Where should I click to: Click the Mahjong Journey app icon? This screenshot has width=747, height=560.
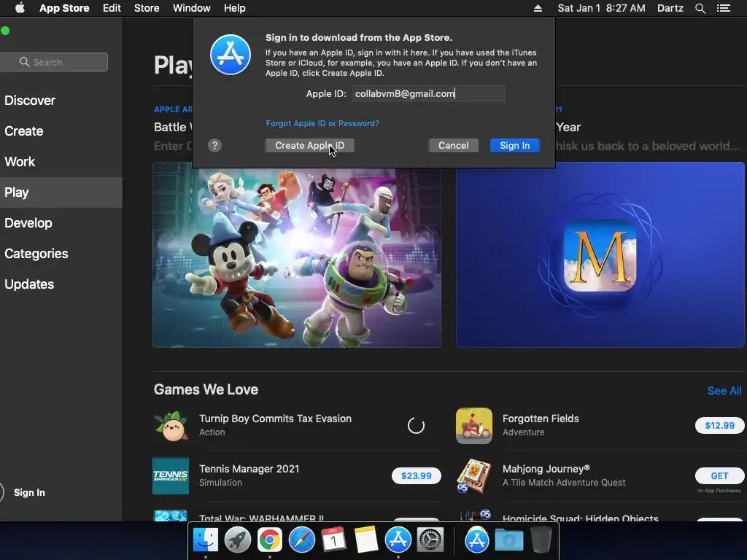point(474,475)
